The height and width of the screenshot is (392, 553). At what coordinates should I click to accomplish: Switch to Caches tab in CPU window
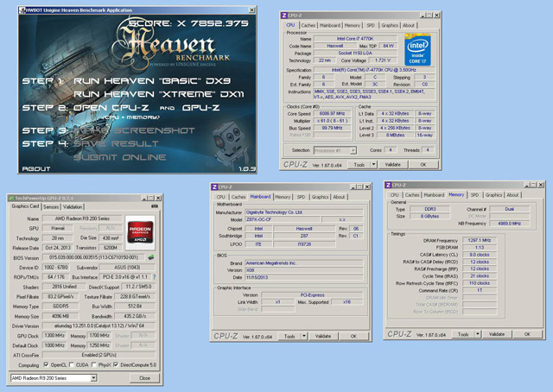point(308,25)
